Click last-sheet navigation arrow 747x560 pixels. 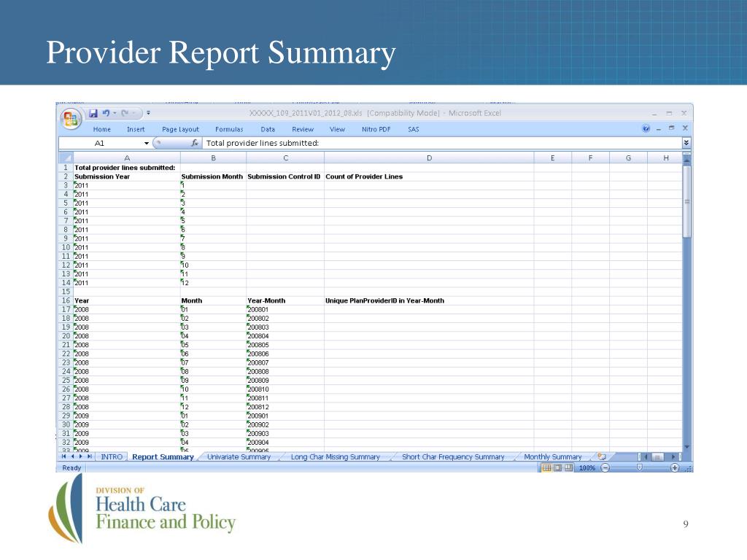(x=89, y=456)
